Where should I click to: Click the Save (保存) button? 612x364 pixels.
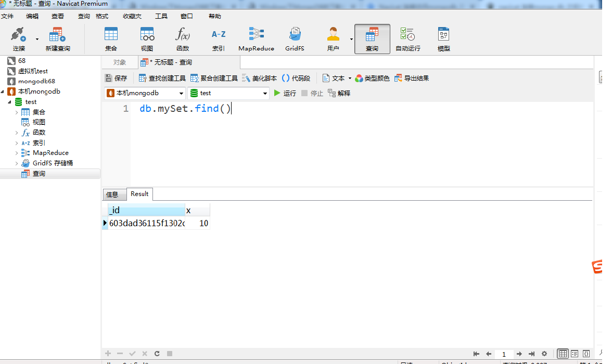click(116, 78)
